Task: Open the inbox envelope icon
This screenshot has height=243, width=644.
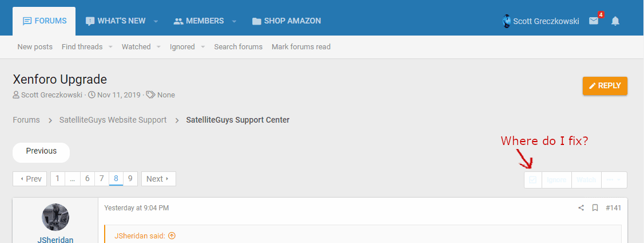Action: tap(594, 21)
